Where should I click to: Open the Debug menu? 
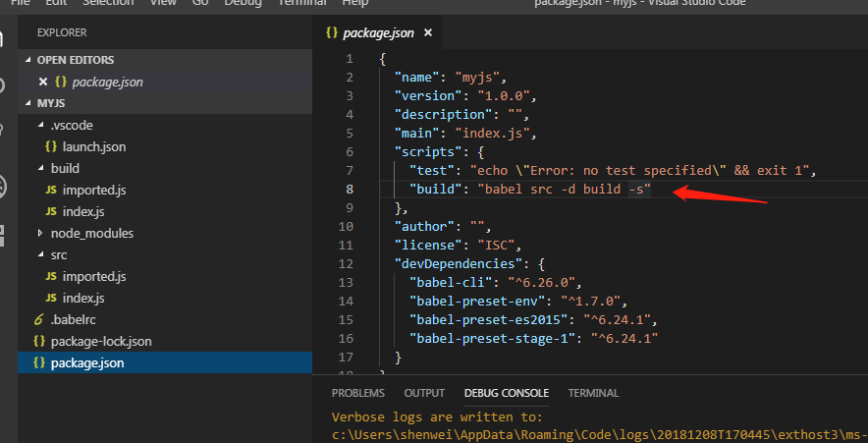243,3
